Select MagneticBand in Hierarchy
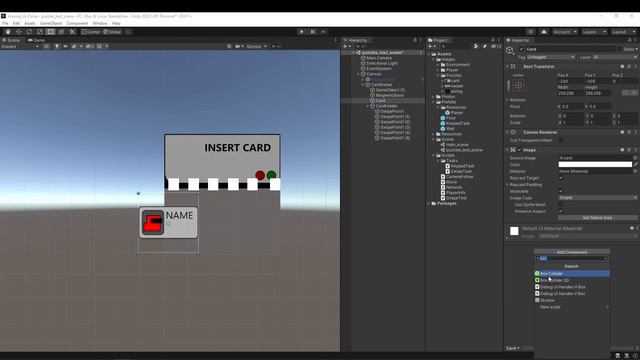 pyautogui.click(x=389, y=95)
